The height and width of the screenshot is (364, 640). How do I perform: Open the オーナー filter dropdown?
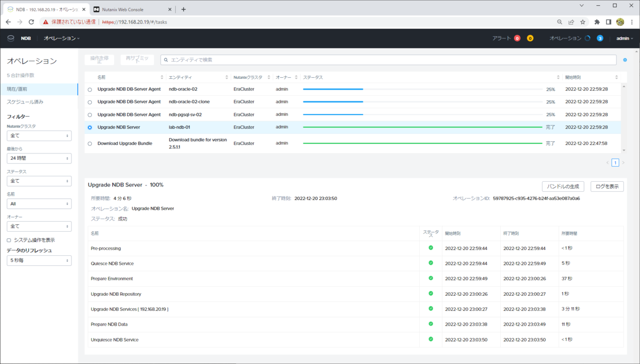pos(39,227)
